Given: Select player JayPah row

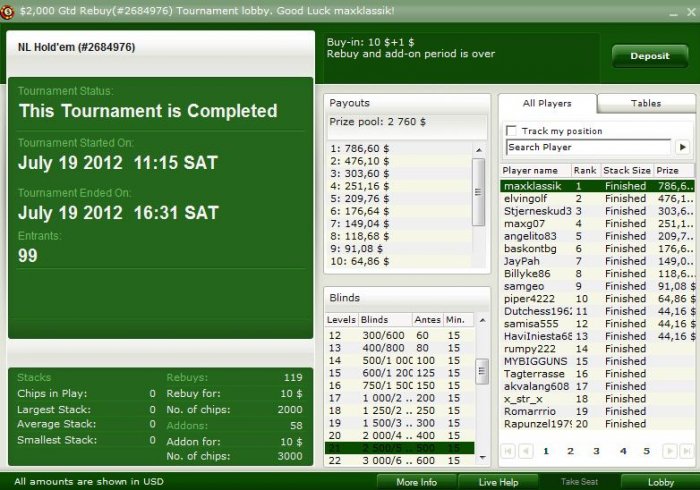Looking at the screenshot, I should [x=597, y=261].
